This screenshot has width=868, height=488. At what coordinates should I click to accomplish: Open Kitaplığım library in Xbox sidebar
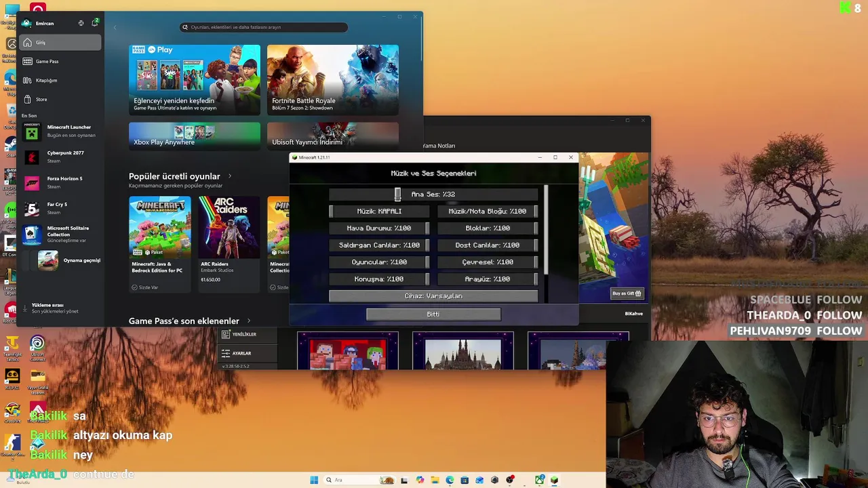60,81
